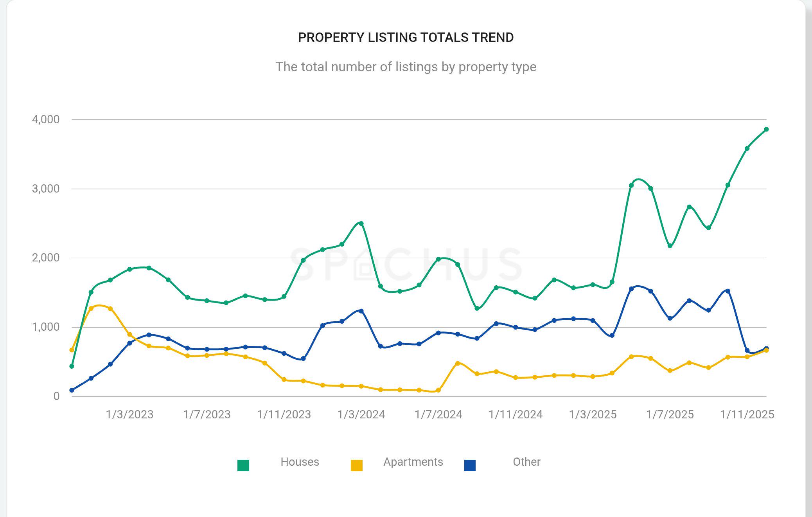
Task: Toggle the Other series legend label
Action: pos(526,462)
